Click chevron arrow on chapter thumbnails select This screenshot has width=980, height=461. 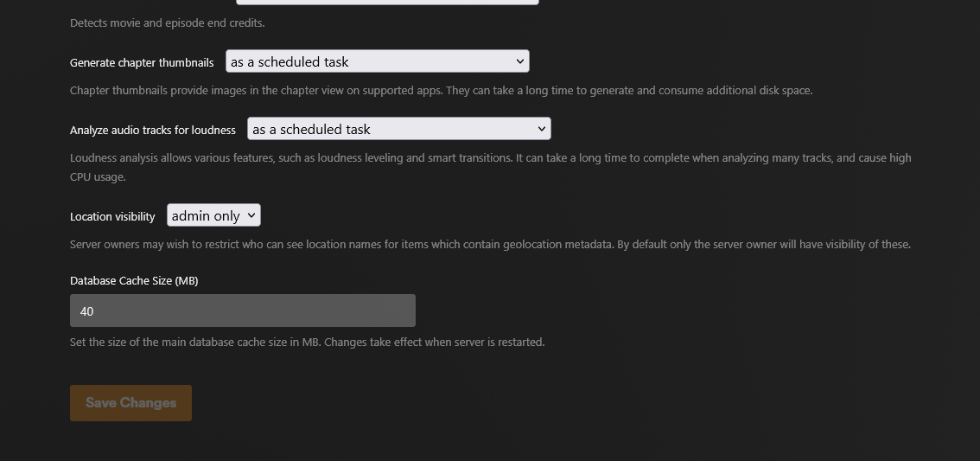(x=519, y=61)
